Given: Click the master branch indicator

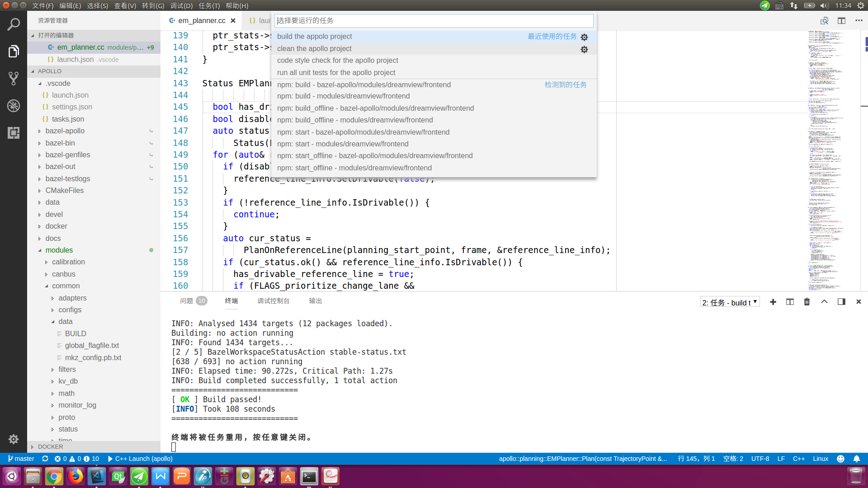Looking at the screenshot, I should [21, 459].
